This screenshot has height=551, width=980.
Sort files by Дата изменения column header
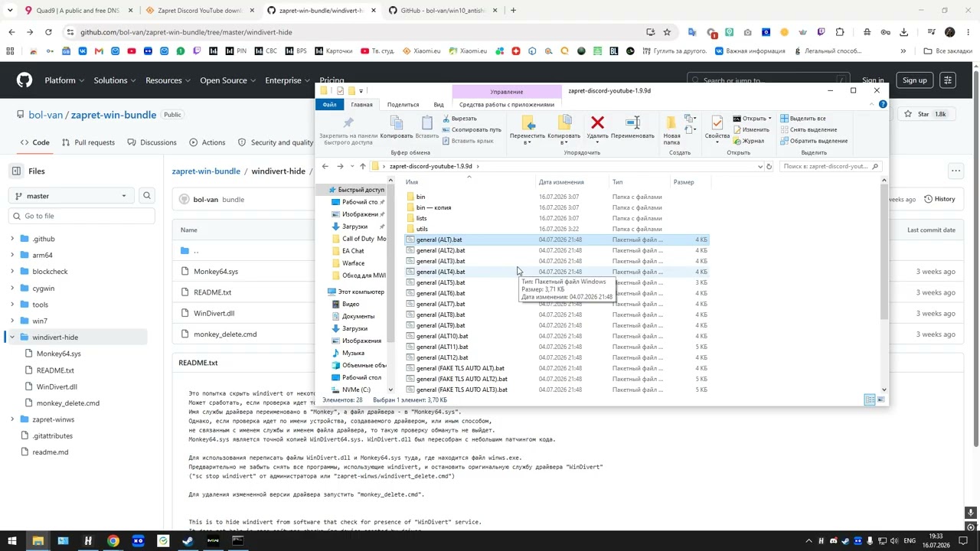[561, 182]
